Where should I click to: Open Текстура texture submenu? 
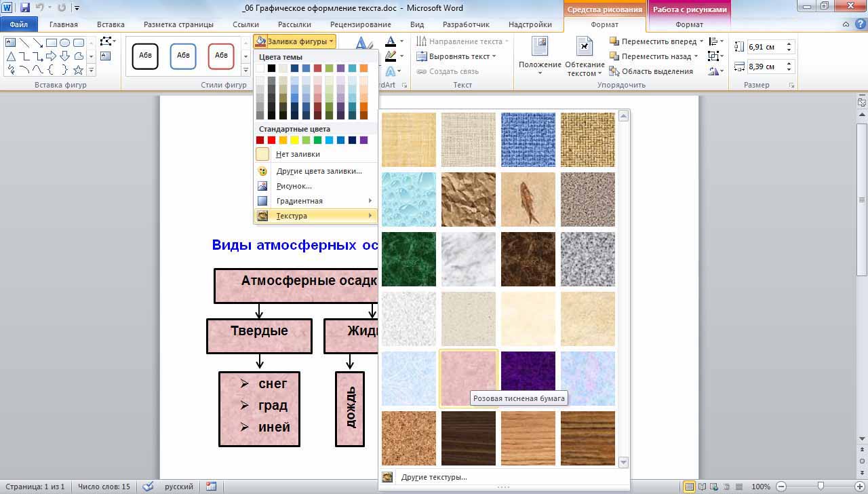click(x=315, y=216)
